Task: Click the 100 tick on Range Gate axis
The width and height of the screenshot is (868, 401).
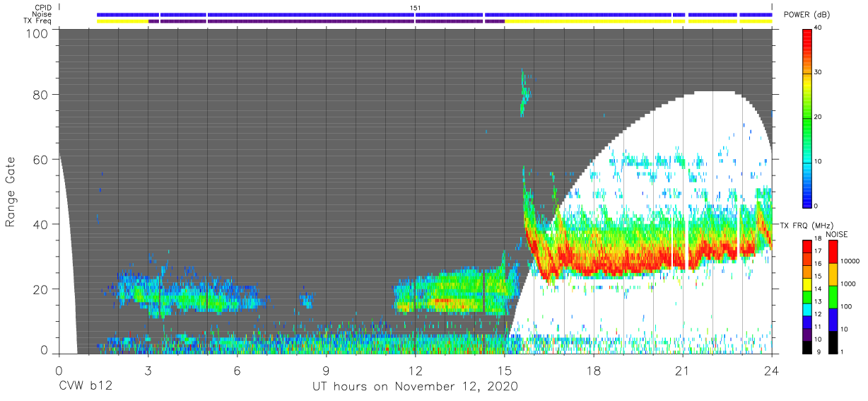Action: click(x=37, y=33)
